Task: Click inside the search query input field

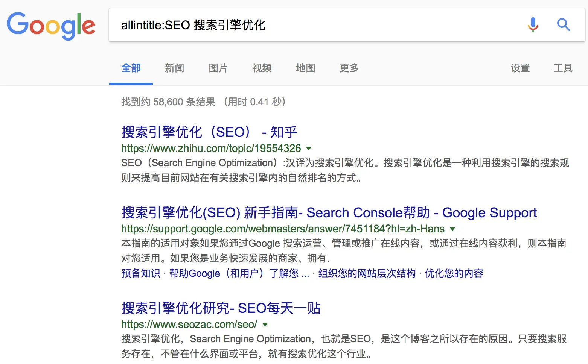Action: [264, 25]
